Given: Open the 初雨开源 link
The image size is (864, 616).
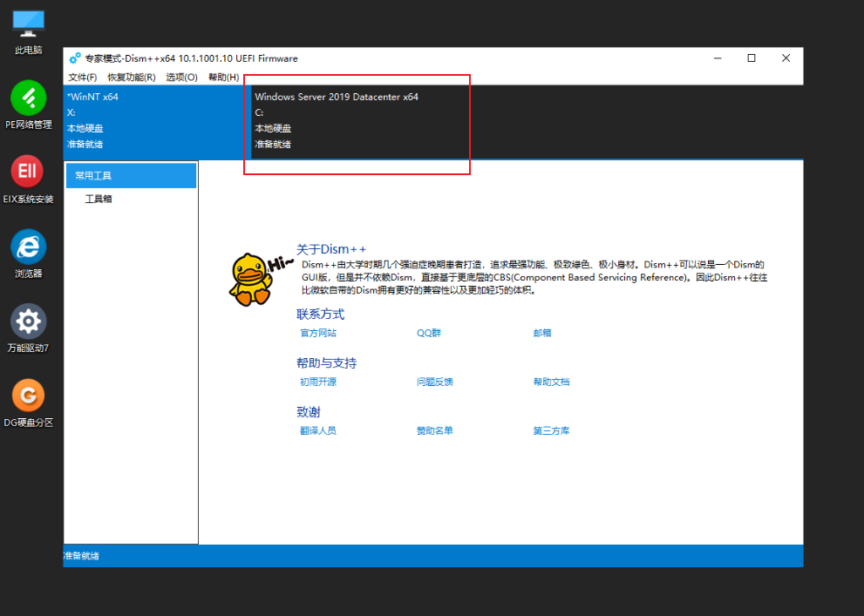Looking at the screenshot, I should click(318, 382).
